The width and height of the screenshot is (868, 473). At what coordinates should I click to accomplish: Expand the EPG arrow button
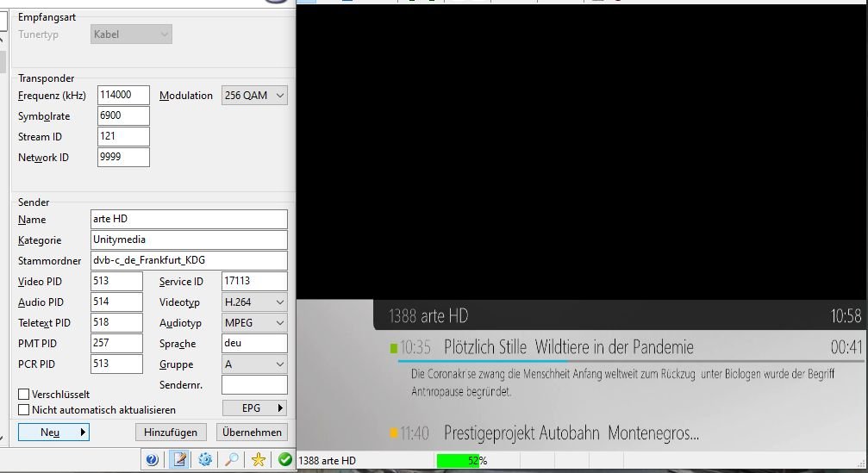click(254, 408)
